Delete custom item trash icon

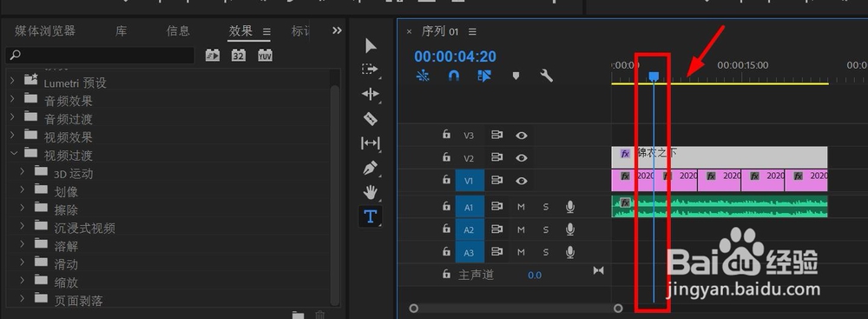pos(320,316)
